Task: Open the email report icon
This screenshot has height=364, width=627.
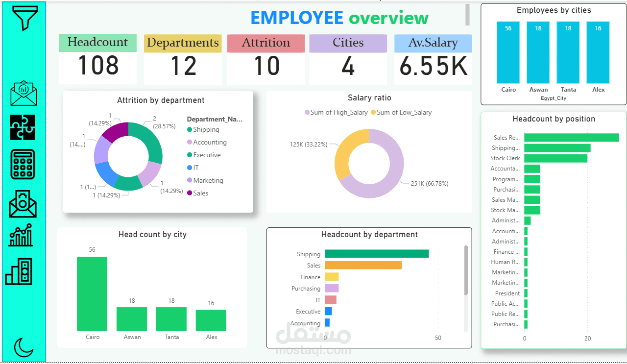Action: (23, 93)
